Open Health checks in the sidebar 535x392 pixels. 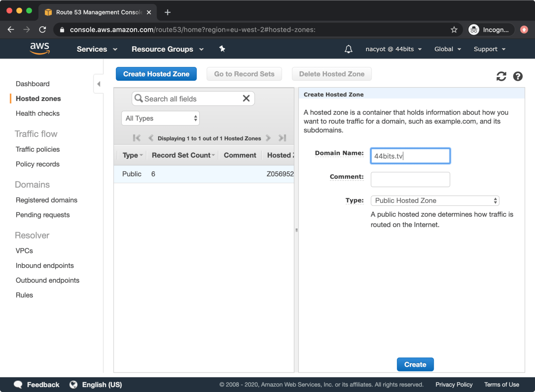click(x=37, y=113)
